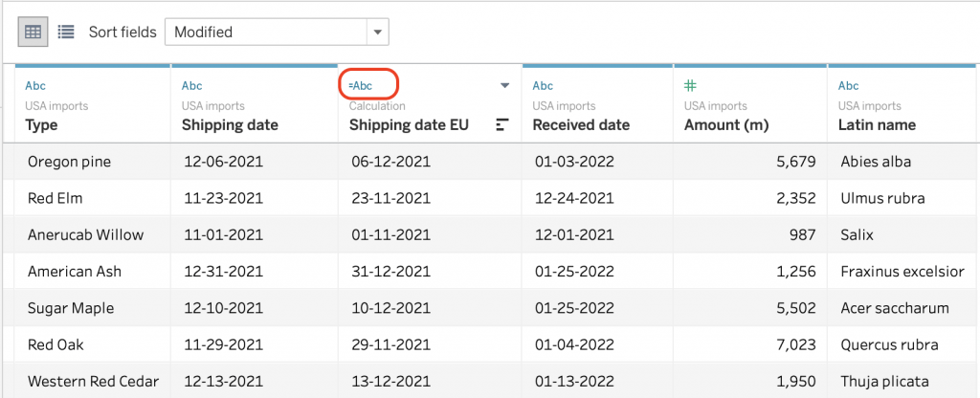Switch to the list view icon
980x398 pixels.
tap(66, 32)
